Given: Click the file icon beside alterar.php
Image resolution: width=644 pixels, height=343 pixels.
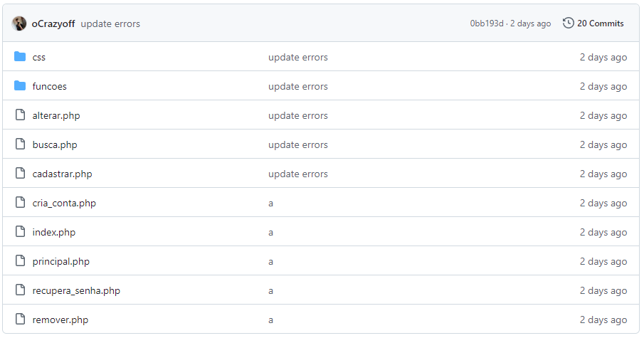Looking at the screenshot, I should tap(20, 115).
